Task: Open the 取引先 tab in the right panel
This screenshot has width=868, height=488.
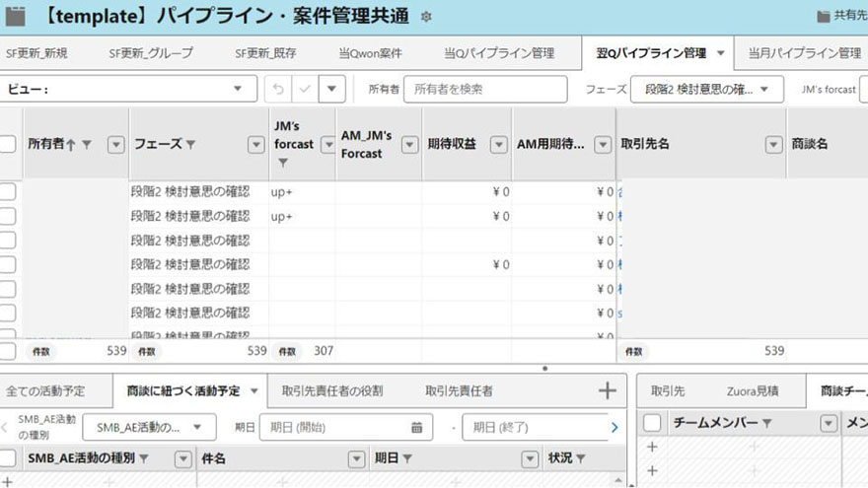Action: point(668,391)
